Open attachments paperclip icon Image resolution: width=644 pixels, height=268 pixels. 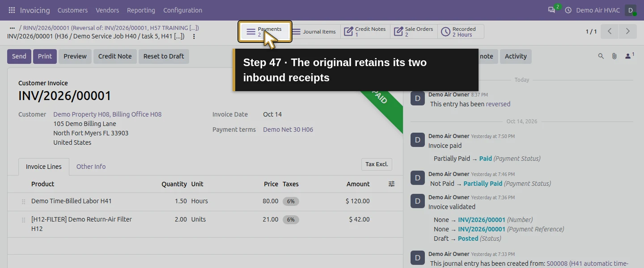pyautogui.click(x=614, y=56)
